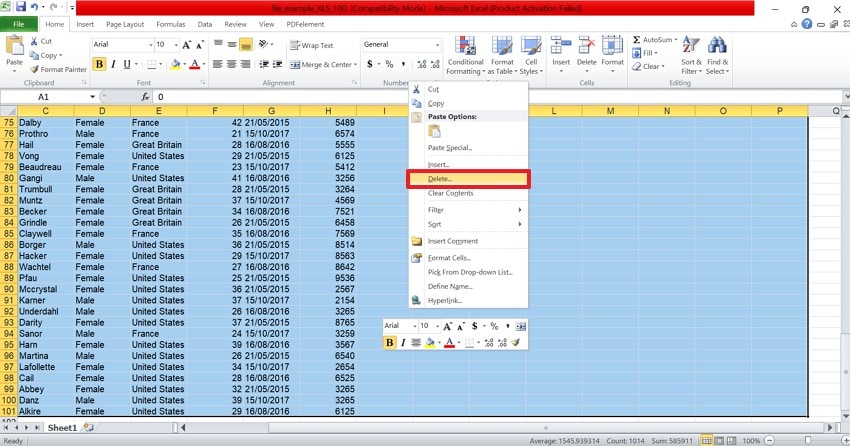
Task: Click ribbon percent style icon
Action: [x=389, y=64]
